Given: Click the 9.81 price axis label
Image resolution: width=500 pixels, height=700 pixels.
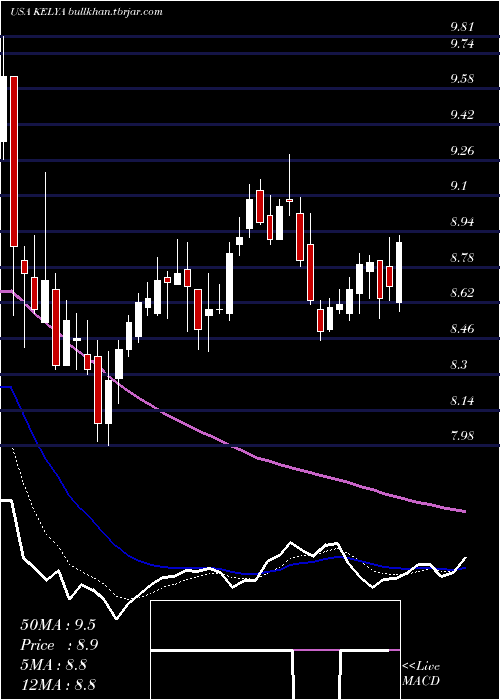Looking at the screenshot, I should [462, 27].
